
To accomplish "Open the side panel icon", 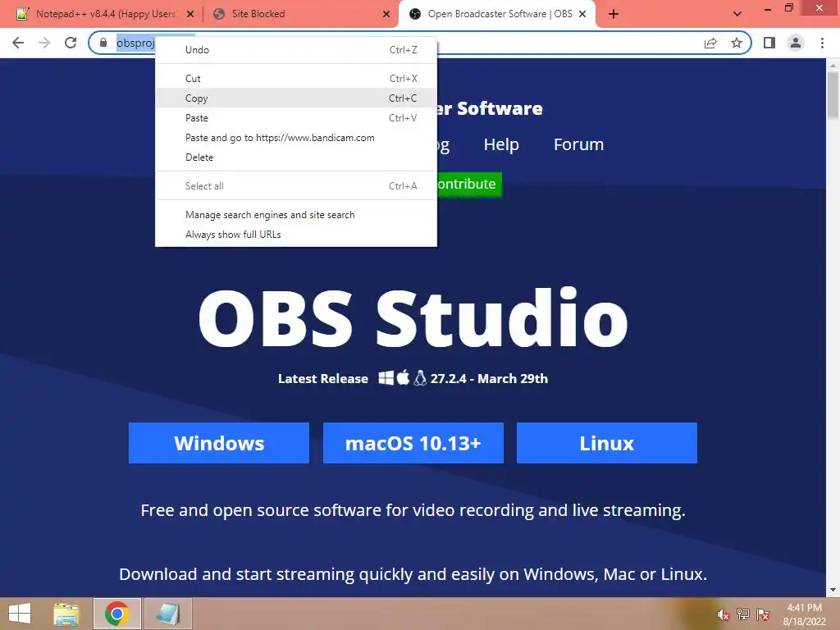I will coord(769,43).
